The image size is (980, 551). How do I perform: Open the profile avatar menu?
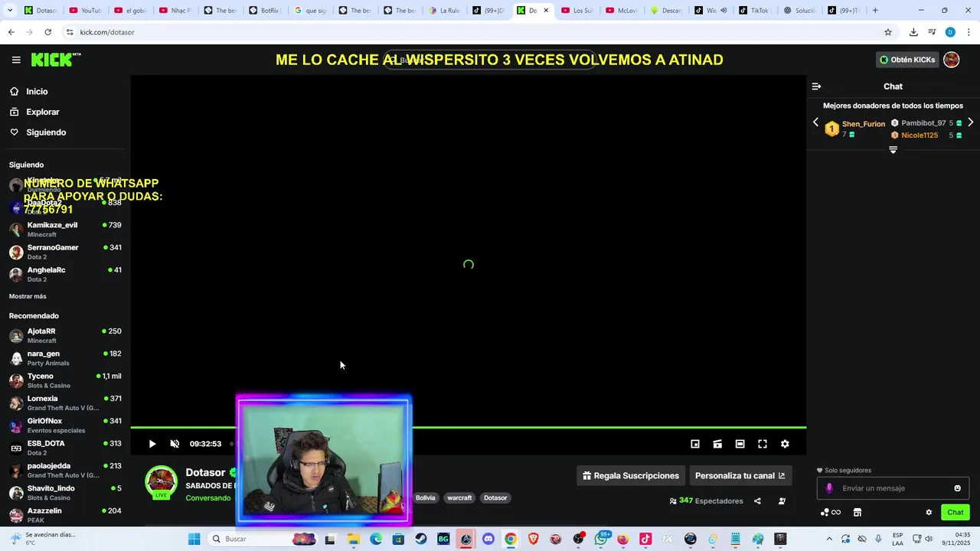(952, 60)
